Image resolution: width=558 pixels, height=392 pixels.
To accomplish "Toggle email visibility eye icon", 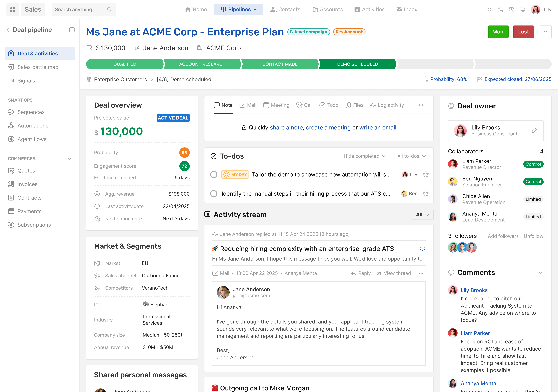I will coord(422,248).
